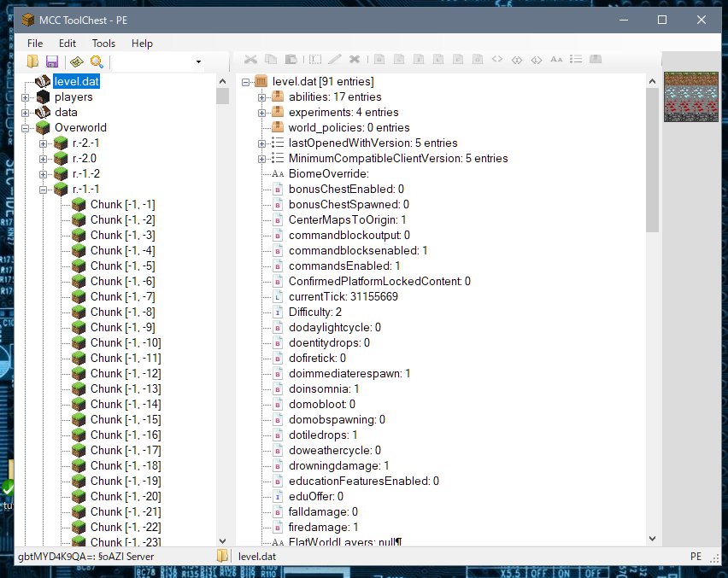Screen dimensions: 728x578
Task: Add a Float tag (F icon)
Action: (458, 60)
